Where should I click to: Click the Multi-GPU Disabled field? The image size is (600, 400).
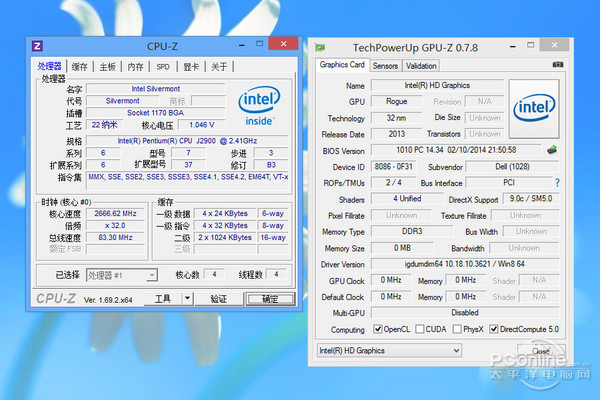coord(465,313)
